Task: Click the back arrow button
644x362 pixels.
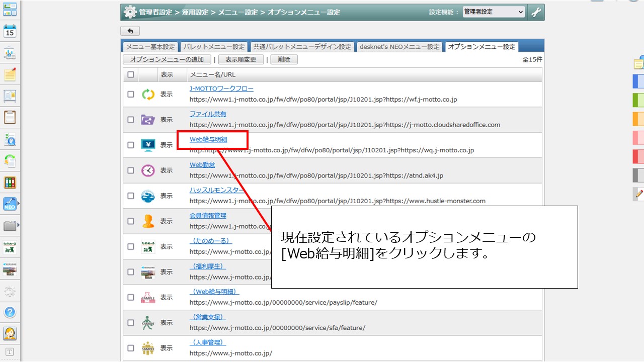Action: click(x=130, y=31)
